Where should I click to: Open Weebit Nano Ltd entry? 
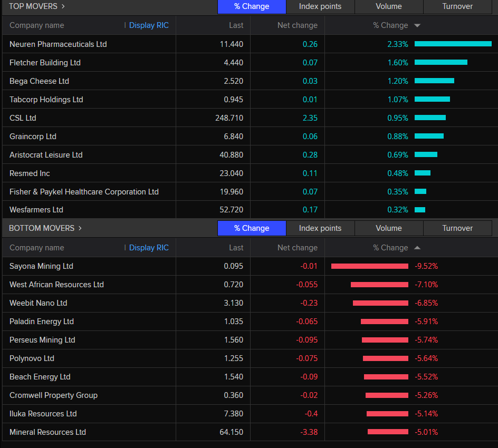(x=38, y=303)
